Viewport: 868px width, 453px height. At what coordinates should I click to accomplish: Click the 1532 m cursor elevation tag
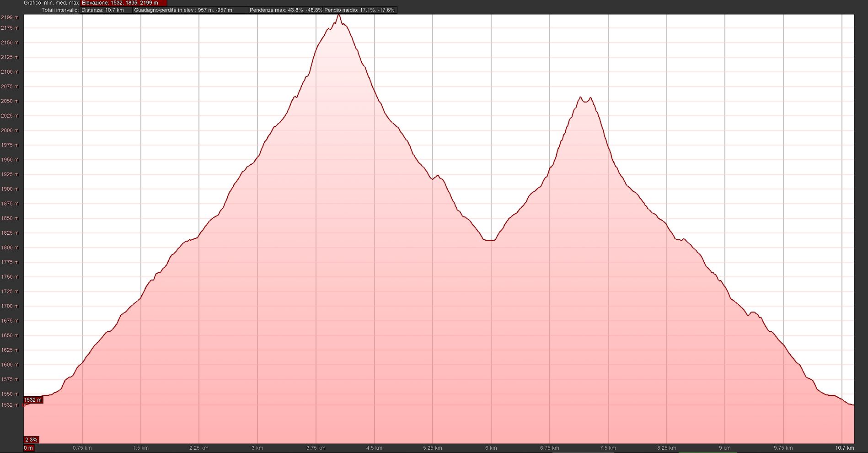(32, 400)
